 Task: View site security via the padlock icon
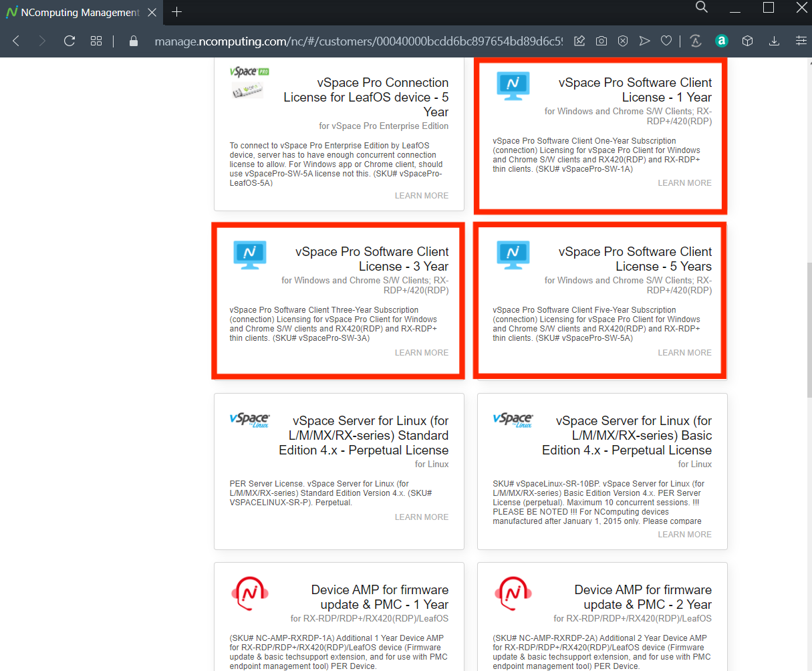133,41
